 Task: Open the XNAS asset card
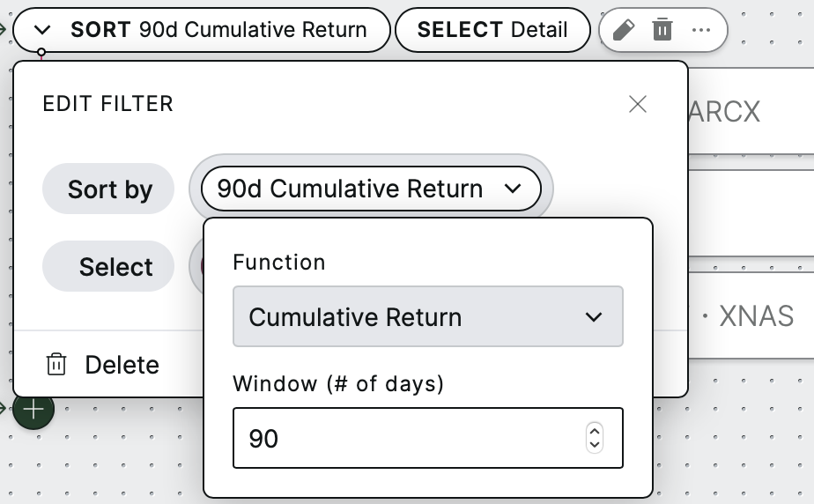pos(751,315)
